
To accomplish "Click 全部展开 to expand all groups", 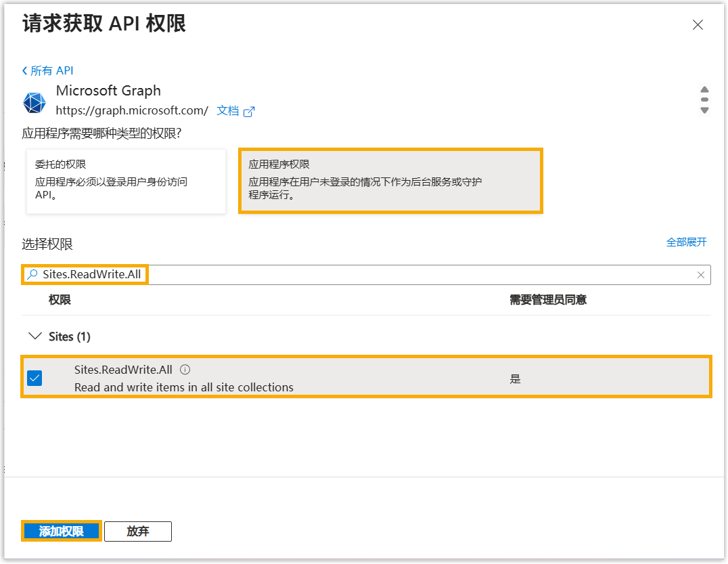I will click(x=686, y=242).
